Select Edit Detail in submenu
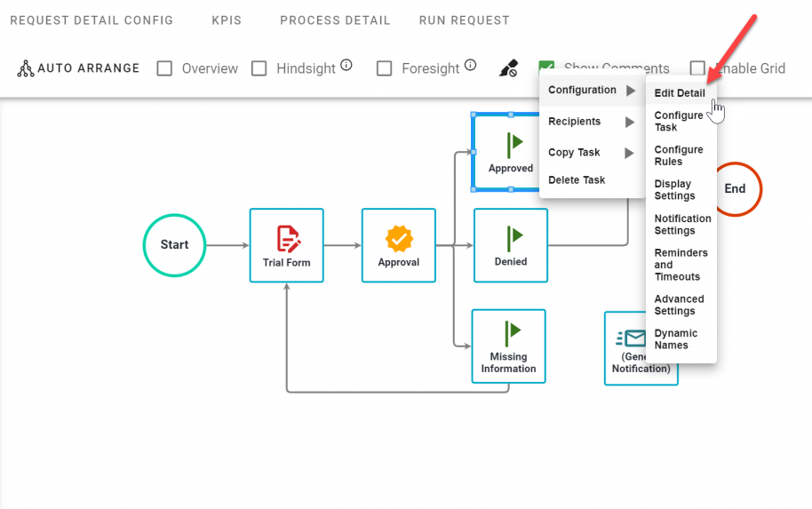The height and width of the screenshot is (509, 812). [680, 93]
